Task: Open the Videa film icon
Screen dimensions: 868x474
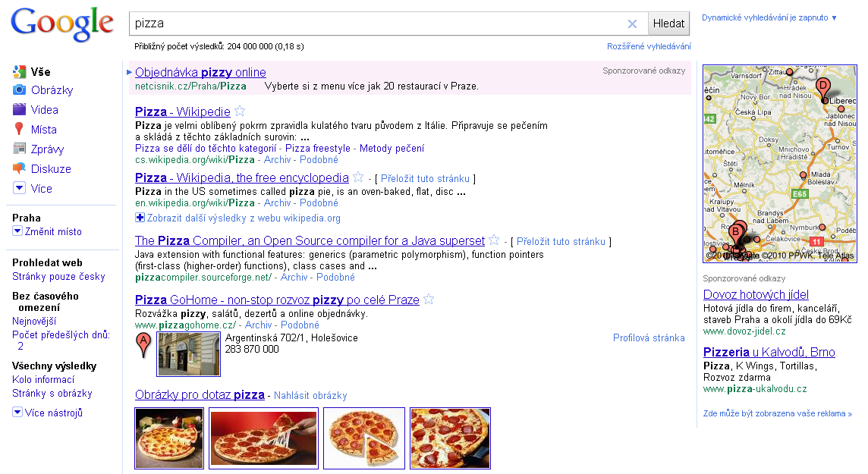Action: pos(20,109)
